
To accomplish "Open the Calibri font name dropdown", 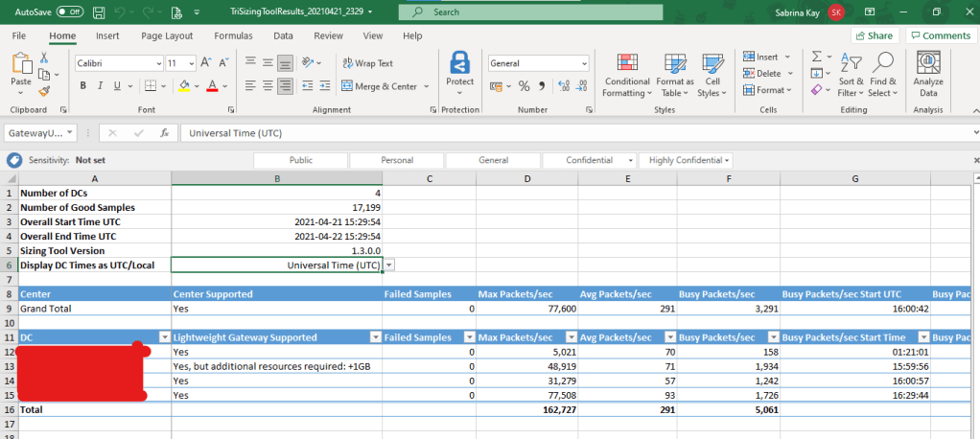I will point(156,63).
